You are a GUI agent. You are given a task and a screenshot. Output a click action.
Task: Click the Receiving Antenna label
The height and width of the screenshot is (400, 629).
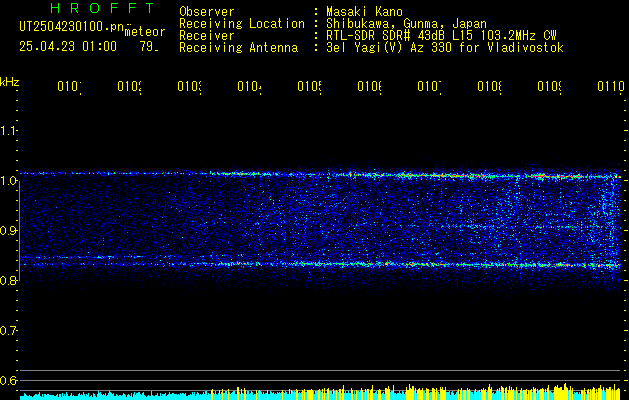pyautogui.click(x=238, y=48)
